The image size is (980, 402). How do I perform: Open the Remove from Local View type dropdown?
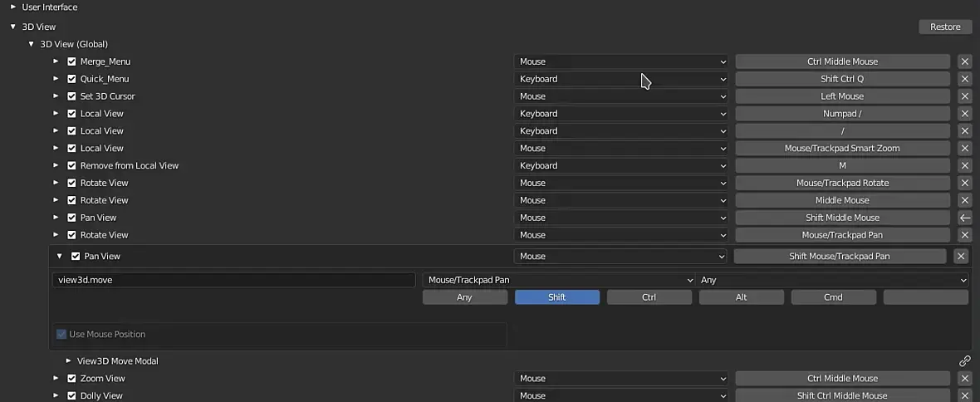coord(620,165)
